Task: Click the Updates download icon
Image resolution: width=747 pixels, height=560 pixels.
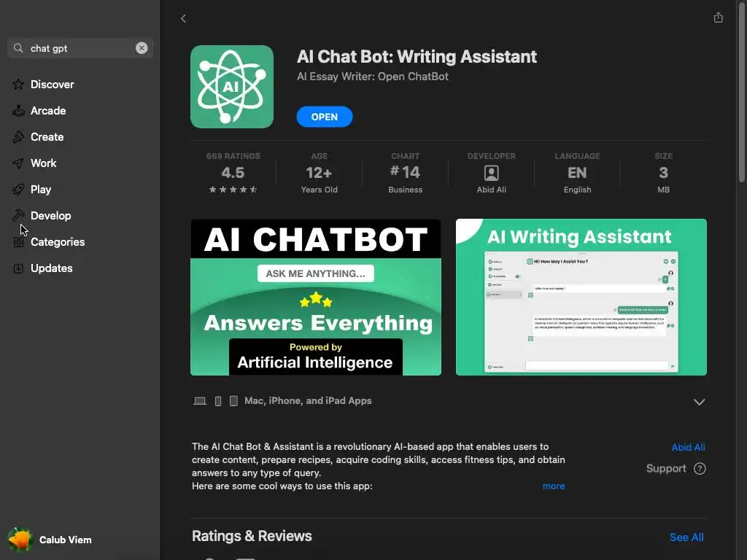Action: 18,268
